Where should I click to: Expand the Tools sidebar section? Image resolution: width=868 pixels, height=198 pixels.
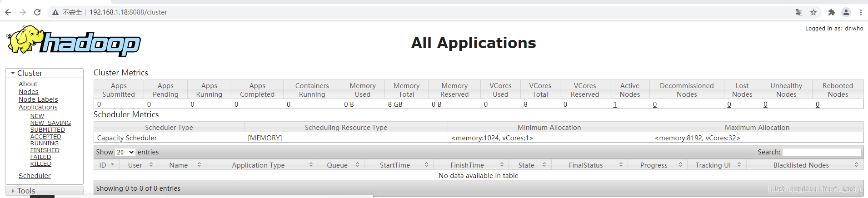pyautogui.click(x=44, y=191)
